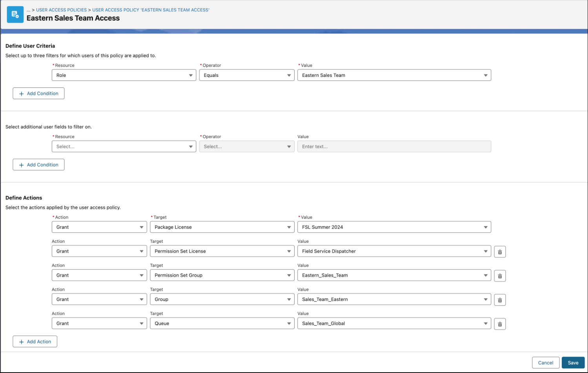Delete the Eastern_Sales_Team permission set group action

point(499,276)
